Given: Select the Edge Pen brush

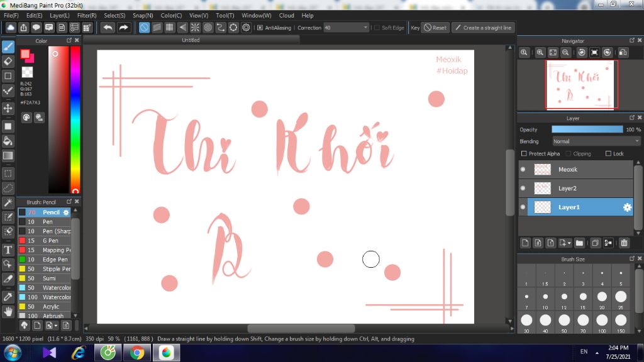Looking at the screenshot, I should coord(45,260).
